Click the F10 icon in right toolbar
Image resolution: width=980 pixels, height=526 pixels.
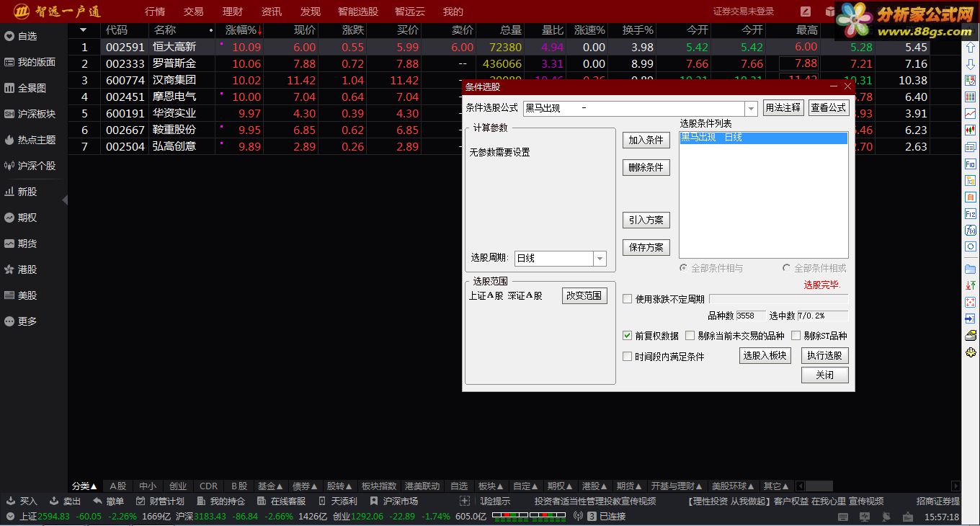[971, 164]
